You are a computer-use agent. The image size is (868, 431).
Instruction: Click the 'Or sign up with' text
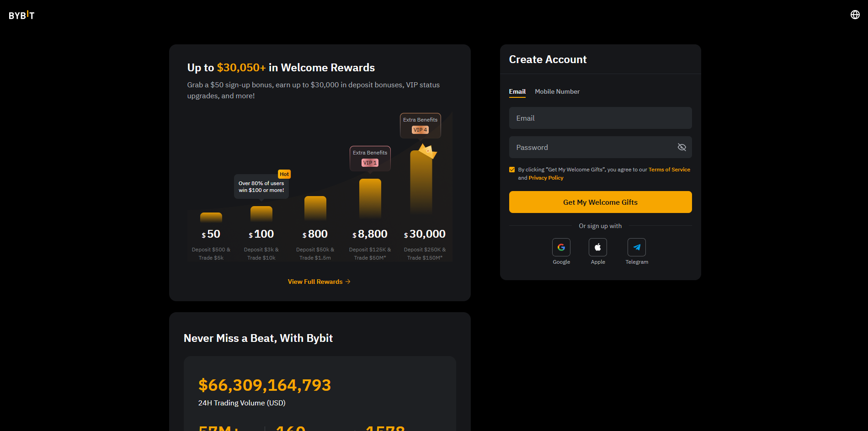point(600,226)
